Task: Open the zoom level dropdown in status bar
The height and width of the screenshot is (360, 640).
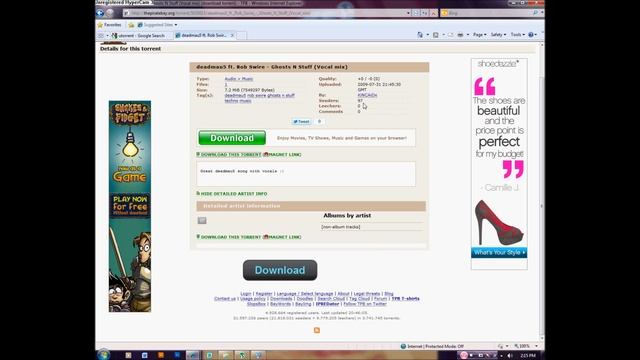Action: pos(536,346)
